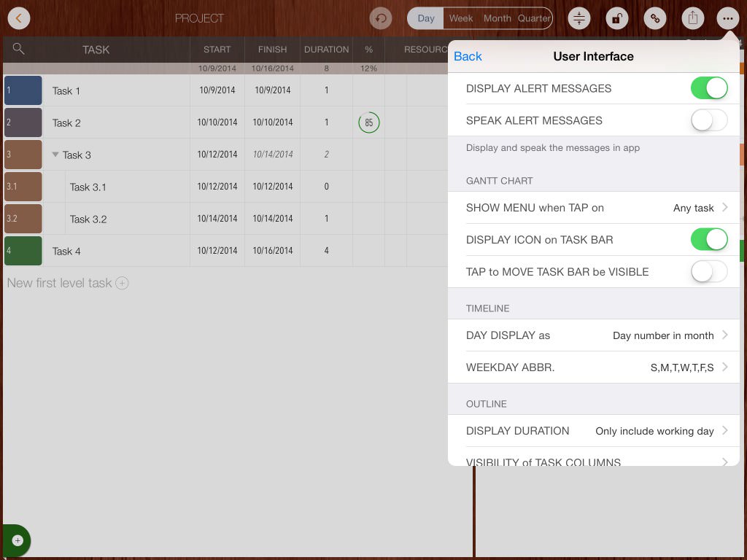Select the Month view segment
The height and width of the screenshot is (560, 747).
coord(497,18)
